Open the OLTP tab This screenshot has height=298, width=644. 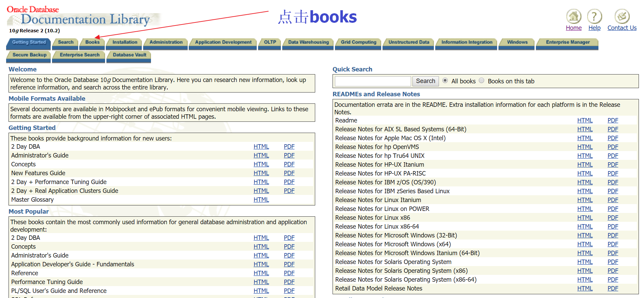270,44
